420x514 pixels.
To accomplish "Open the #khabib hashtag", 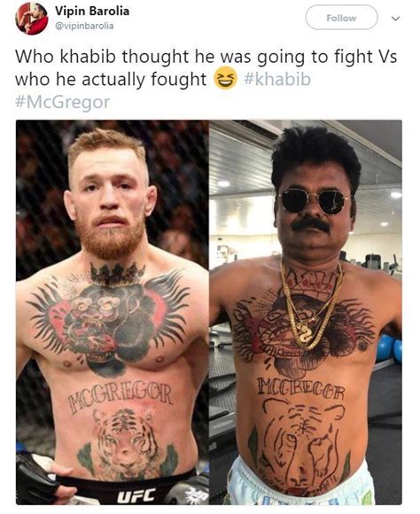I will [x=277, y=79].
